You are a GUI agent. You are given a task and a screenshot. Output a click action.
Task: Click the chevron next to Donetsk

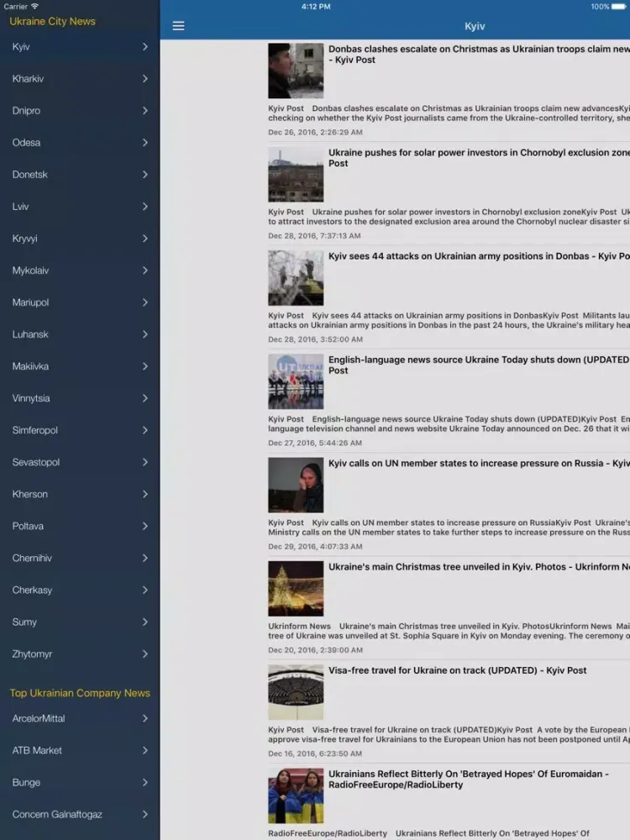145,175
